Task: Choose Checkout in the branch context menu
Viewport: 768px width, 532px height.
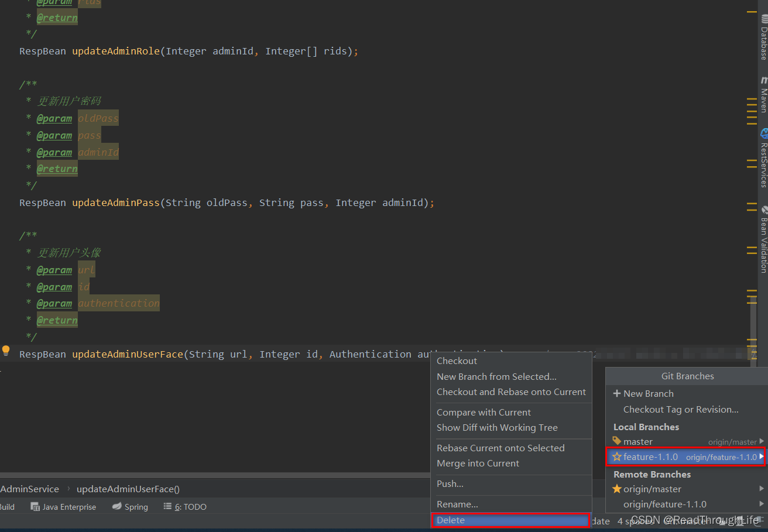Action: point(511,361)
